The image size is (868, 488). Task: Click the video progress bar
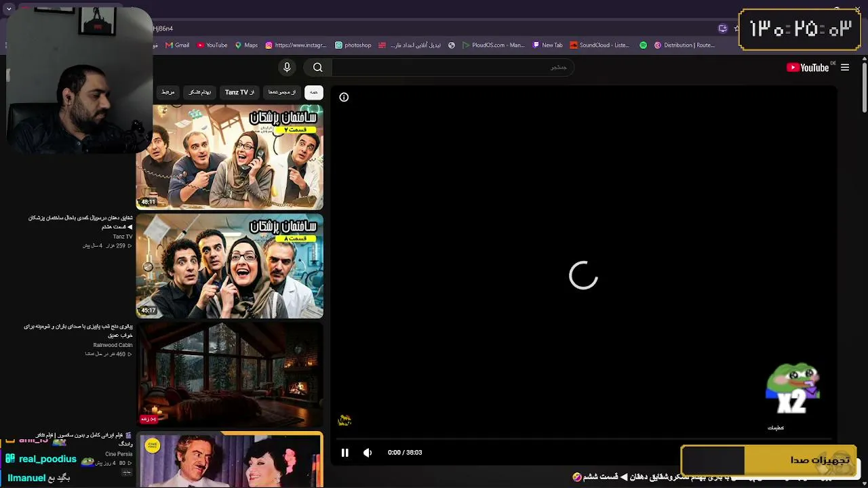click(x=583, y=439)
